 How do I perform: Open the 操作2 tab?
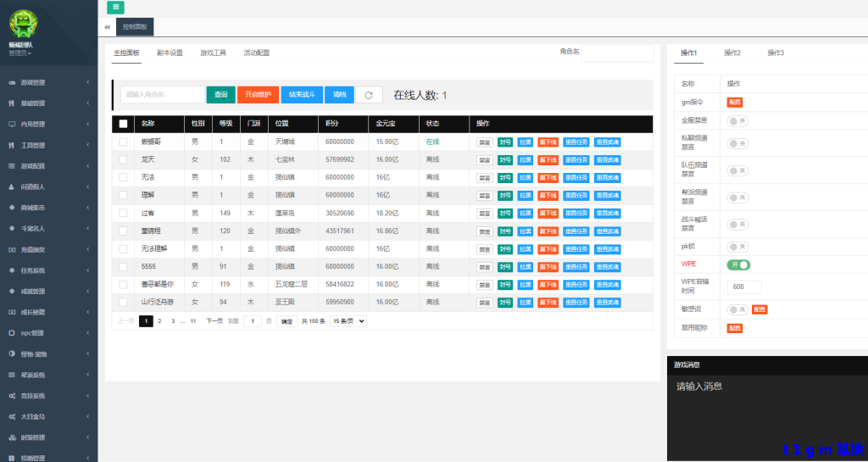point(732,53)
